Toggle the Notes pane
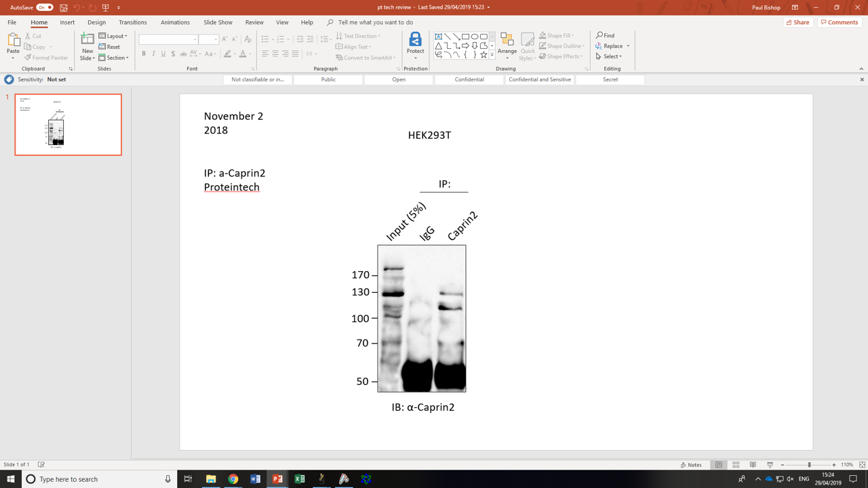This screenshot has height=488, width=868. tap(691, 465)
